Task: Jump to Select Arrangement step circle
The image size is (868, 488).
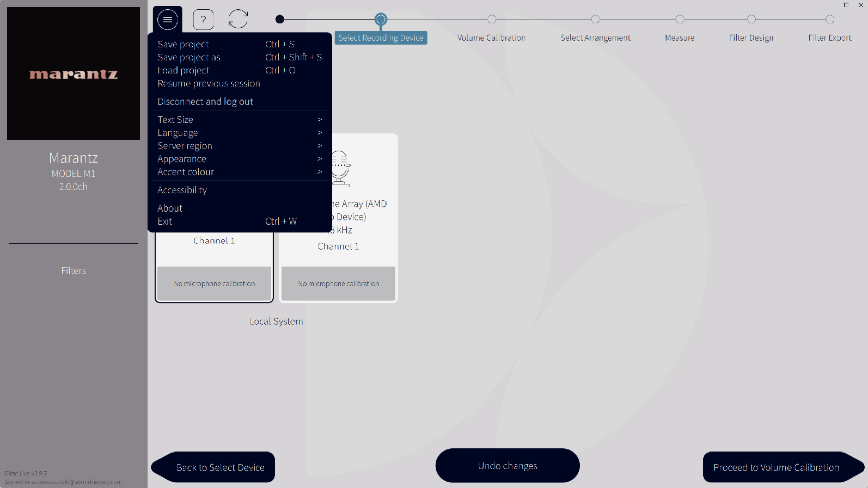Action: click(x=595, y=19)
